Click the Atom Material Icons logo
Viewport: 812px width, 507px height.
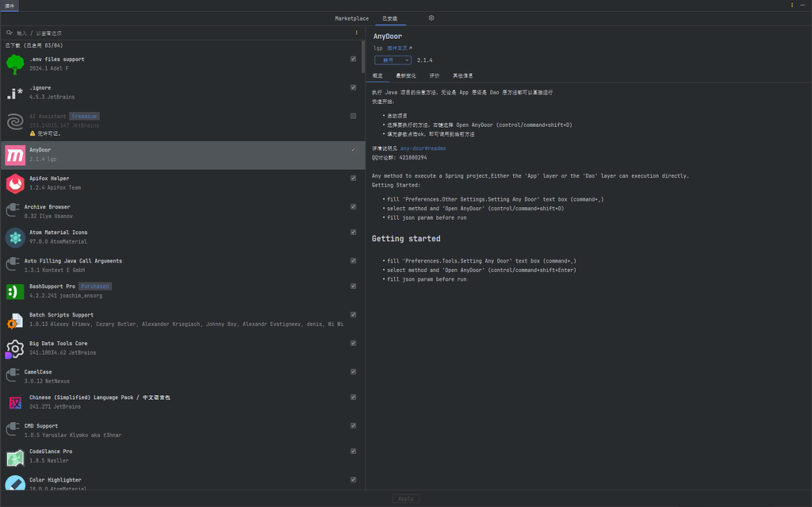pos(15,237)
